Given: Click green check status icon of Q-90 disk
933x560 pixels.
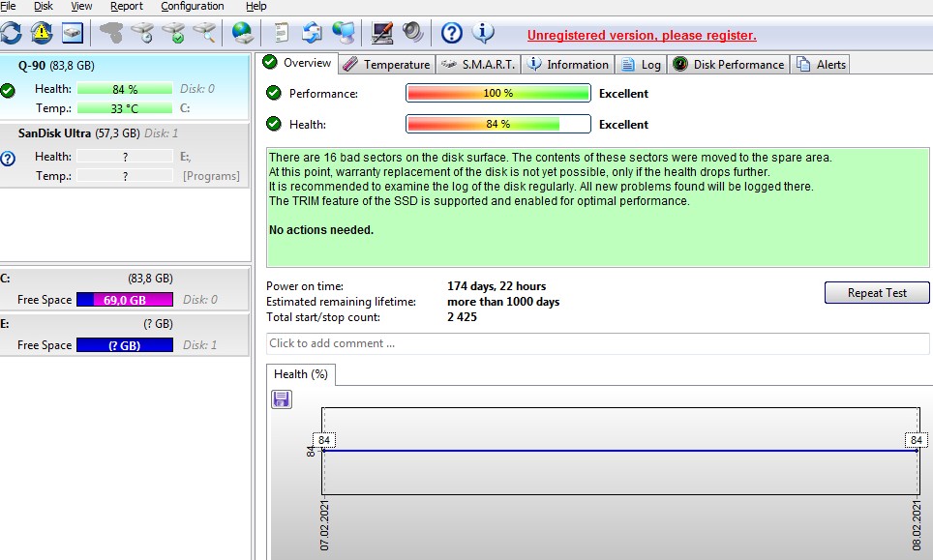Looking at the screenshot, I should click(x=8, y=91).
